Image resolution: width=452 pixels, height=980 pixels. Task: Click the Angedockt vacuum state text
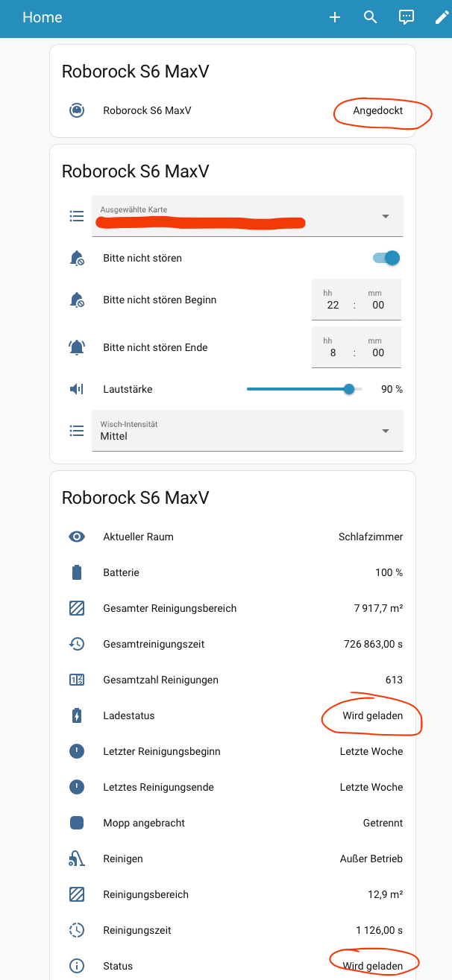pyautogui.click(x=378, y=110)
